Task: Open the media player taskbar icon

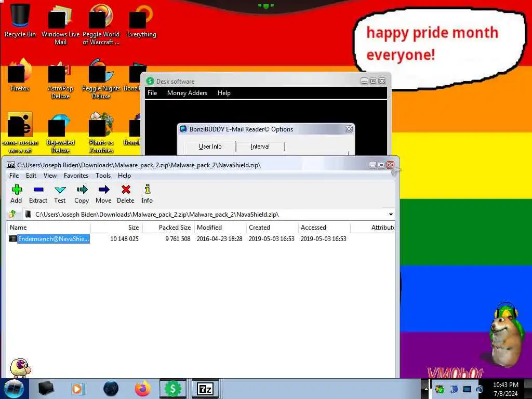Action: (x=77, y=389)
